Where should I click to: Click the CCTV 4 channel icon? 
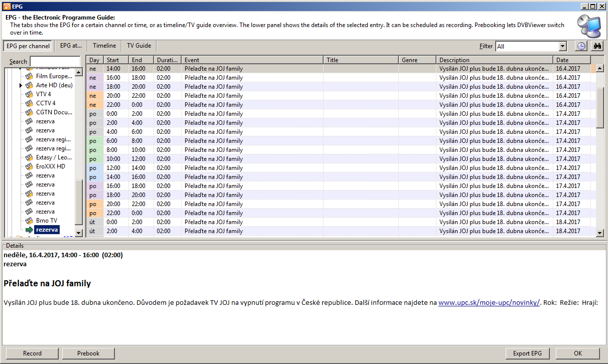(x=30, y=103)
